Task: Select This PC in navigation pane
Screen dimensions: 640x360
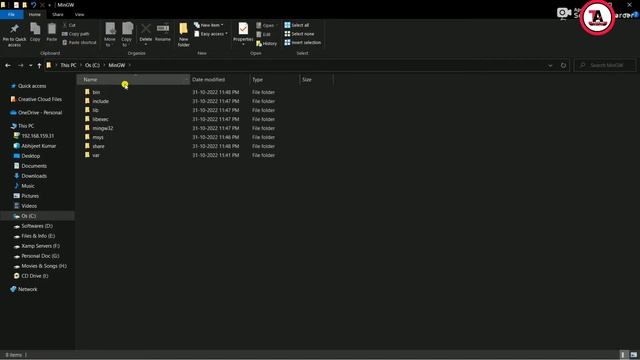Action: tap(26, 126)
